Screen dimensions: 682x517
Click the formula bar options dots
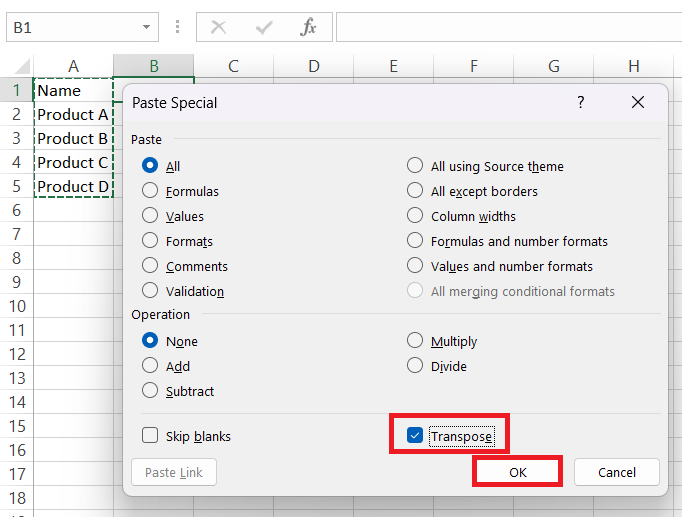(x=177, y=27)
